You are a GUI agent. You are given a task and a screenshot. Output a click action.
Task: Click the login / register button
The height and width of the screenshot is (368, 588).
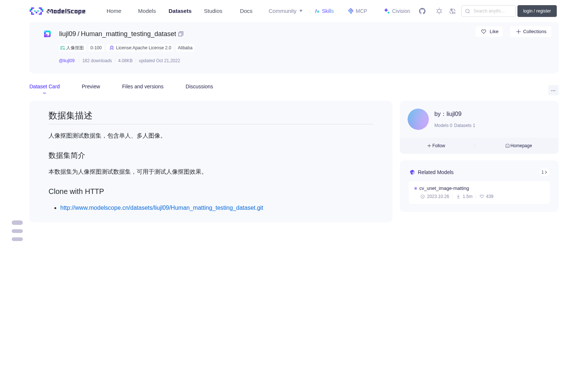(537, 11)
